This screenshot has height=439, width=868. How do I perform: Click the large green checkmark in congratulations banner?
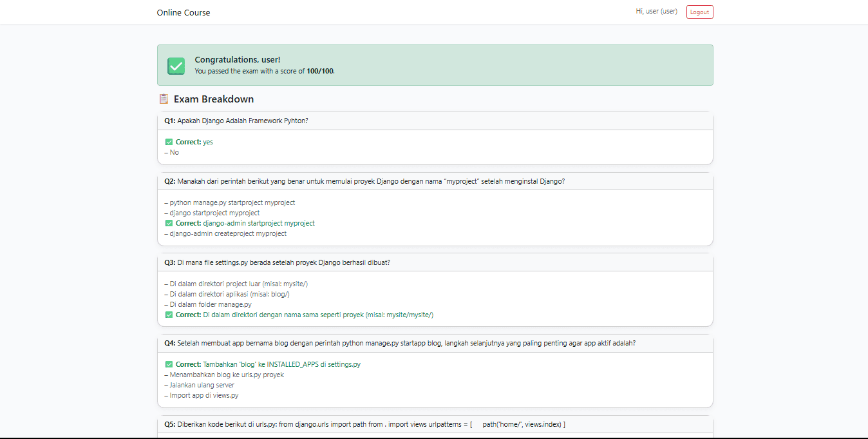pyautogui.click(x=176, y=66)
